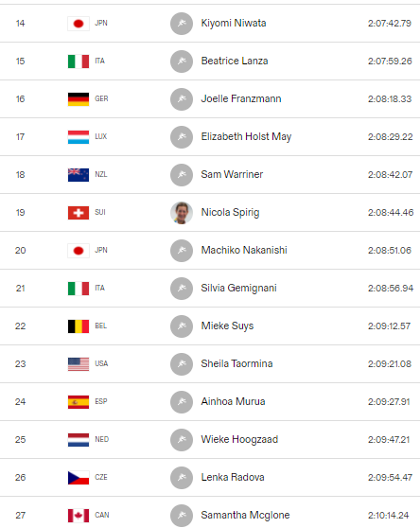Click the Luxembourg flag icon
Viewport: 420px width, 528px height.
(79, 137)
